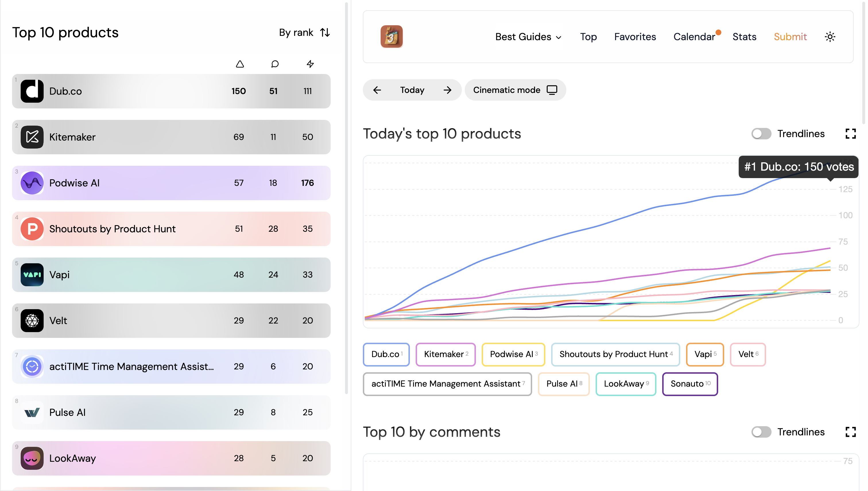Click the sort arrows icon beside By rank
This screenshot has width=868, height=491.
click(x=325, y=32)
